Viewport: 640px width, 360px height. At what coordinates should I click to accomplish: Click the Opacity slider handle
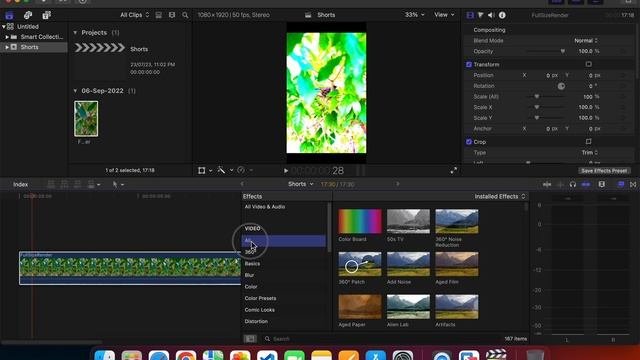tap(562, 51)
